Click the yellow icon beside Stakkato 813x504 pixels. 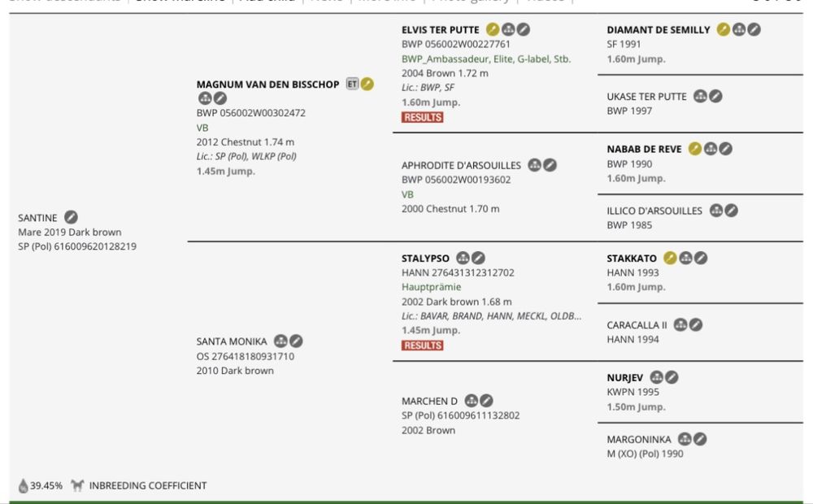click(x=671, y=259)
